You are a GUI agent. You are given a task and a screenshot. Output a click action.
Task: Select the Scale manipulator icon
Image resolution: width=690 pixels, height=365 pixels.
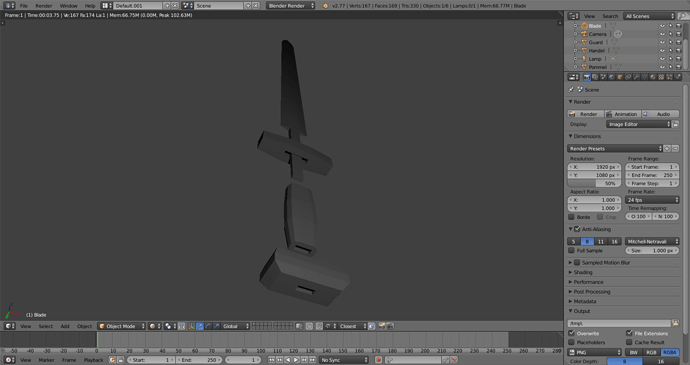point(216,326)
